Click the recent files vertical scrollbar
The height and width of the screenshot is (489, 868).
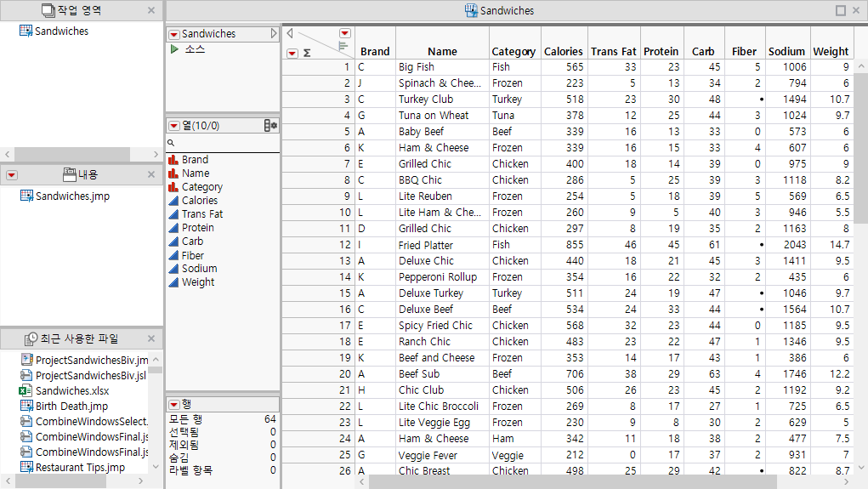coord(156,370)
